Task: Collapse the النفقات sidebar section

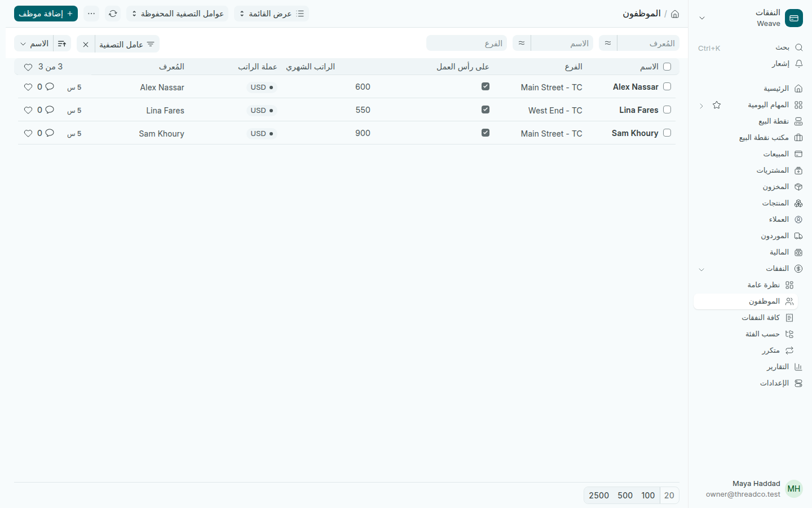Action: click(x=701, y=269)
